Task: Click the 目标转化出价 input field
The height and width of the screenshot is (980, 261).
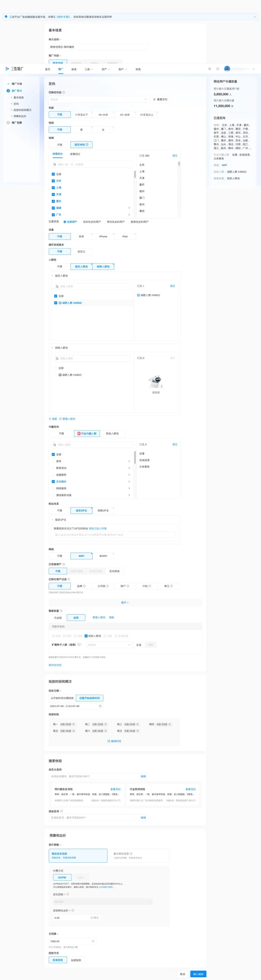Action: click(77, 918)
